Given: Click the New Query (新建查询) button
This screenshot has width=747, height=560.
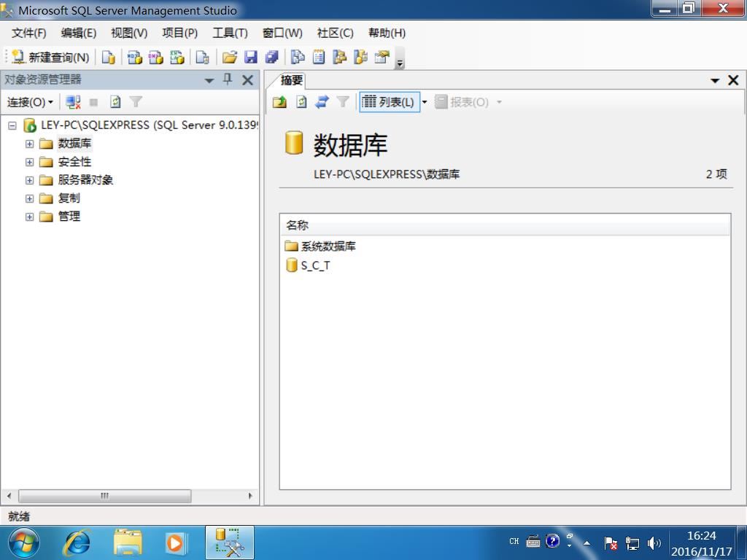Looking at the screenshot, I should [x=50, y=58].
